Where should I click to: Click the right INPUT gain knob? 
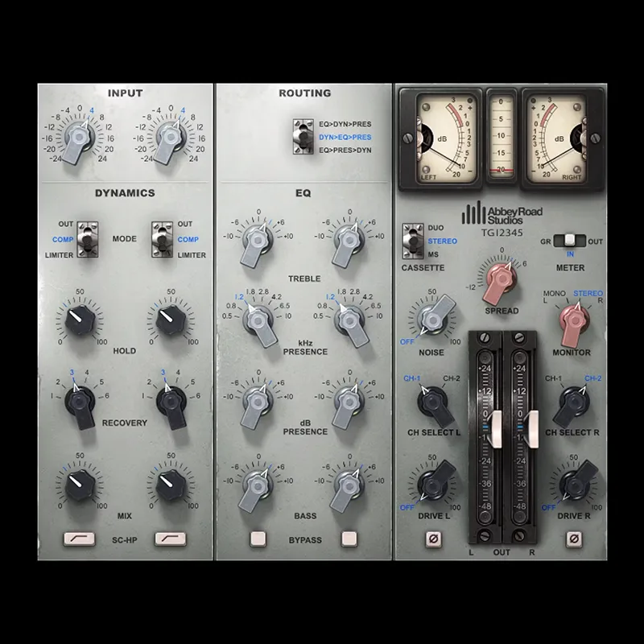(170, 138)
